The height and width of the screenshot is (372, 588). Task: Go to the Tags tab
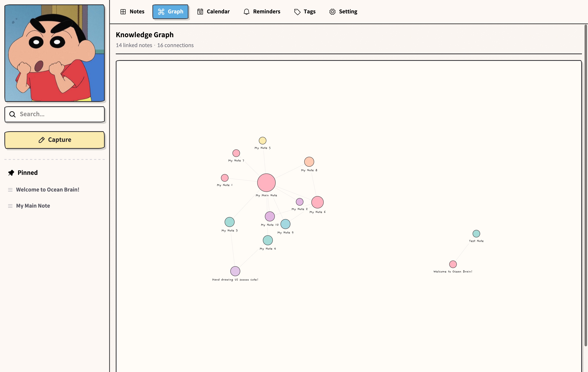(x=305, y=12)
